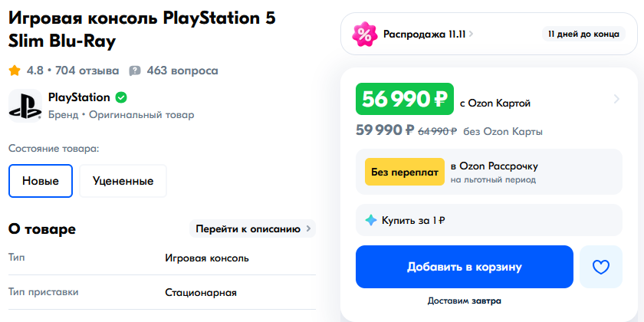The width and height of the screenshot is (644, 322).
Task: Click the green verified checkmark badge
Action: (x=121, y=98)
